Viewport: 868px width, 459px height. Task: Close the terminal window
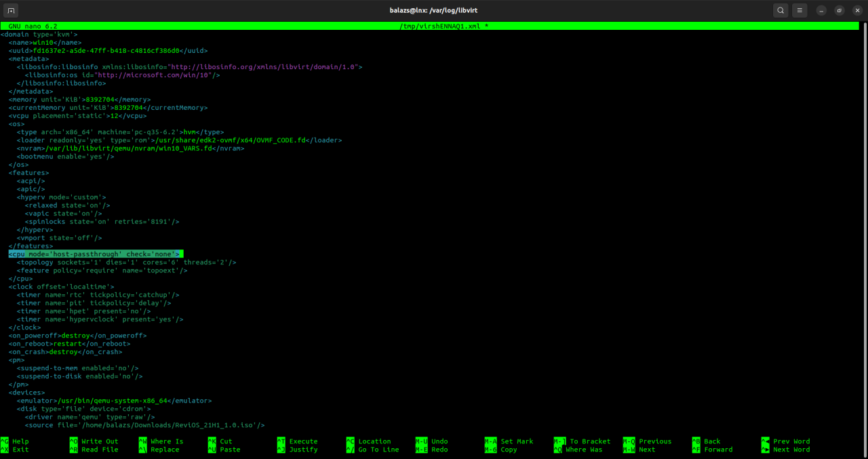[x=857, y=11]
